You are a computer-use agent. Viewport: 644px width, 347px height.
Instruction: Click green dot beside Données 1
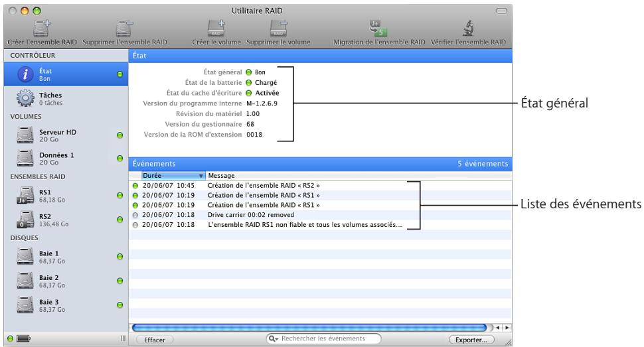pos(120,158)
